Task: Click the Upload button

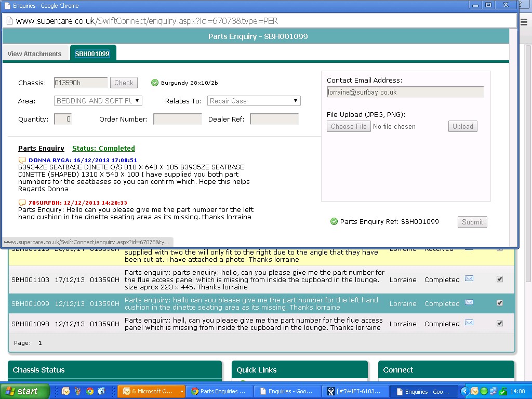Action: pos(462,127)
